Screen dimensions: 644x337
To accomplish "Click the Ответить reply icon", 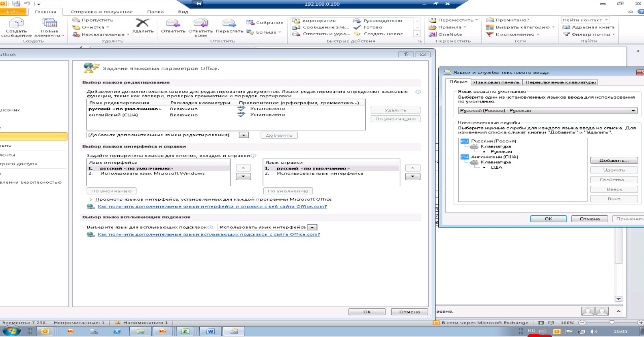I will (x=173, y=23).
